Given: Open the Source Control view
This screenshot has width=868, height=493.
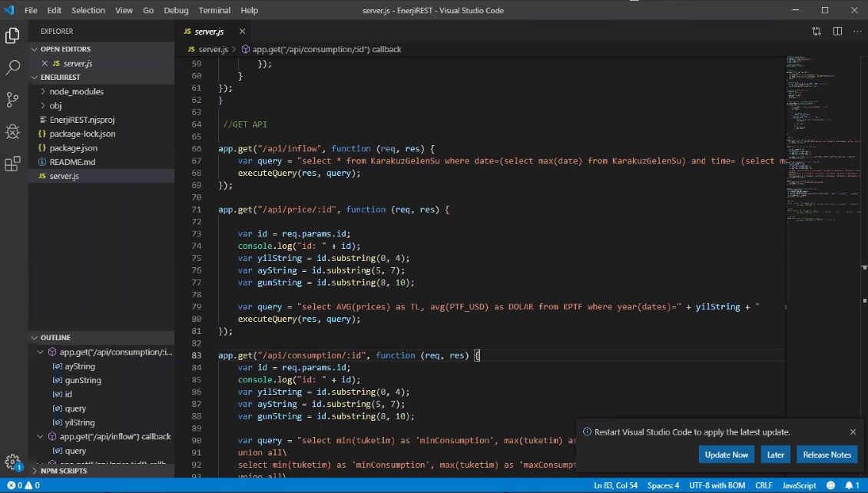Looking at the screenshot, I should (x=12, y=99).
